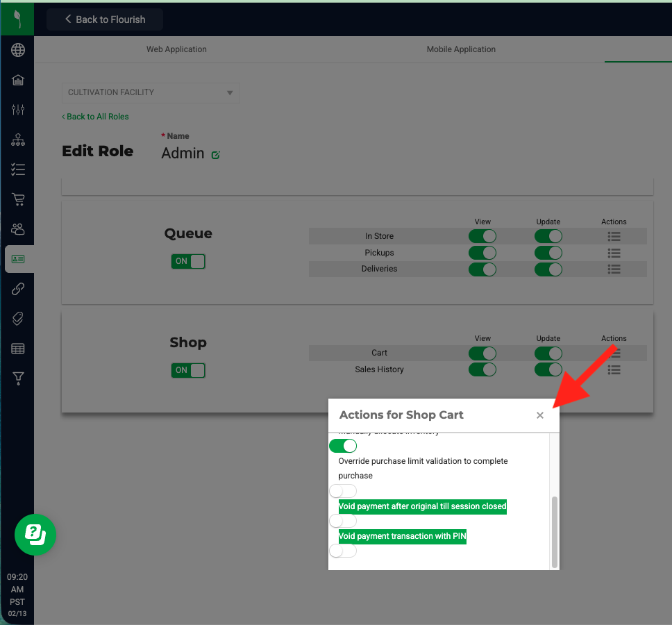The height and width of the screenshot is (625, 672).
Task: Open the users group icon in sidebar
Action: [x=17, y=229]
